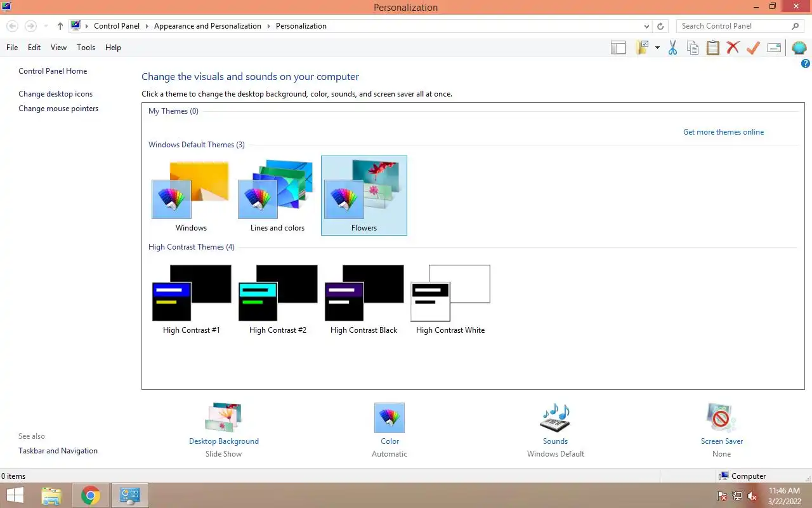
Task: Go up one level with Up arrow
Action: [60, 26]
